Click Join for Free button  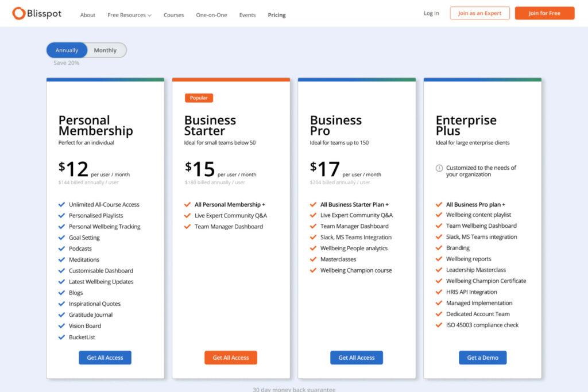[544, 13]
